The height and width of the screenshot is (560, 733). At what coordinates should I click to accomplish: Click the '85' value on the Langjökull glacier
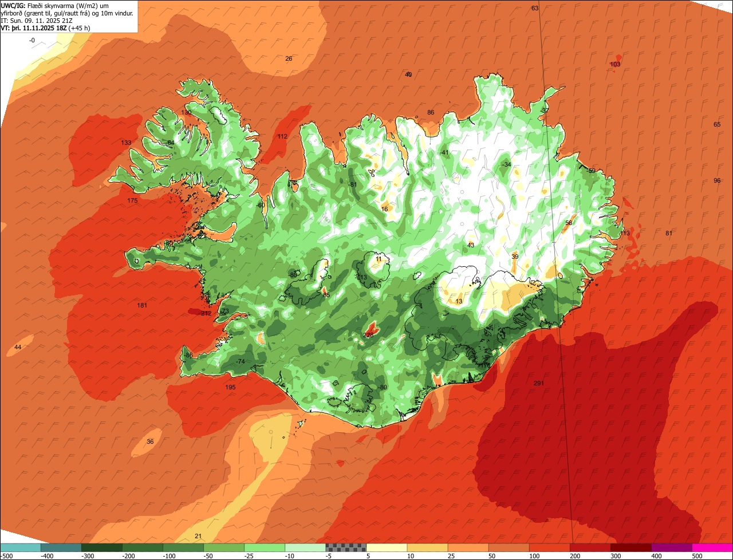pyautogui.click(x=326, y=295)
